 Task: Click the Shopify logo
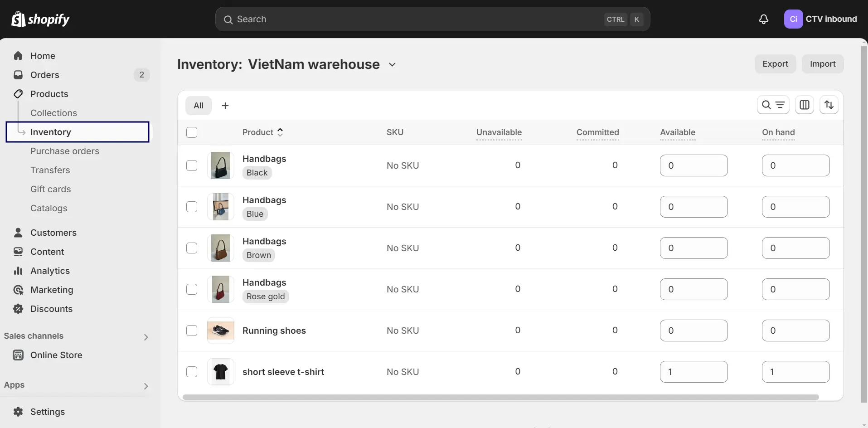pos(40,19)
